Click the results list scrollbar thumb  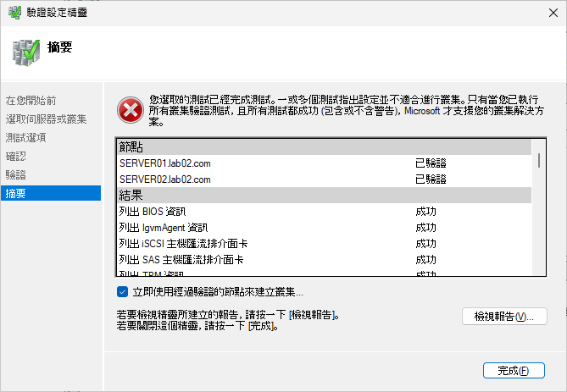[x=539, y=160]
